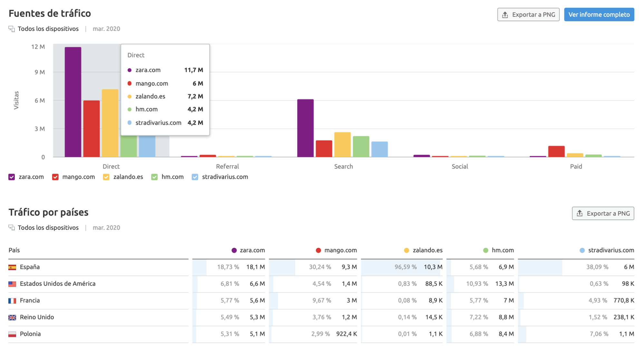Click the yellow zalando.es Direct bar

(110, 123)
